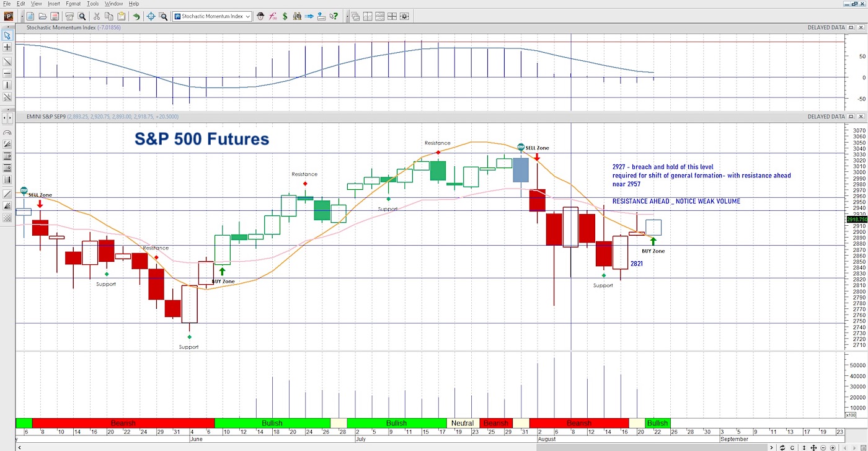Click the scroll right chevron at bottom
This screenshot has width=868, height=451.
[x=772, y=447]
